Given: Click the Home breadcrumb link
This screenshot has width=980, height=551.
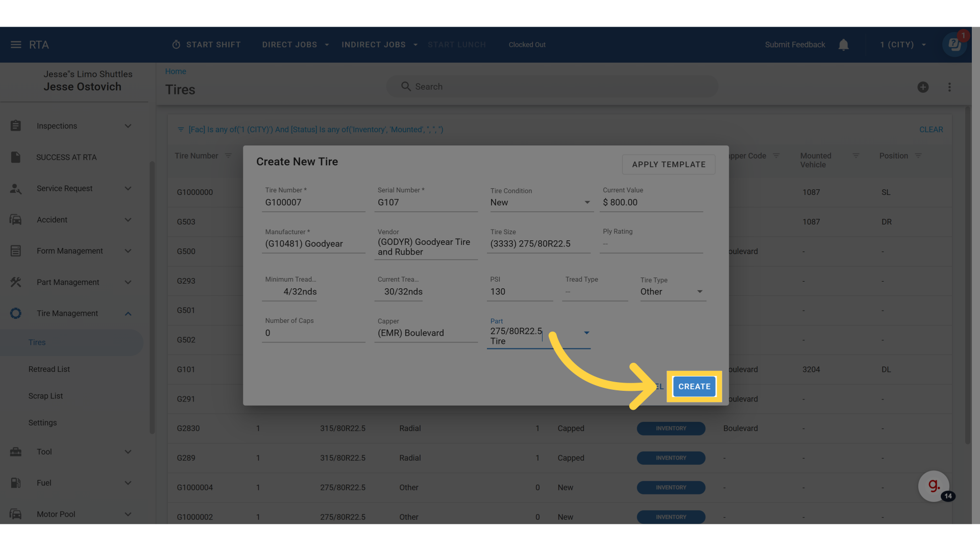Looking at the screenshot, I should [x=175, y=71].
